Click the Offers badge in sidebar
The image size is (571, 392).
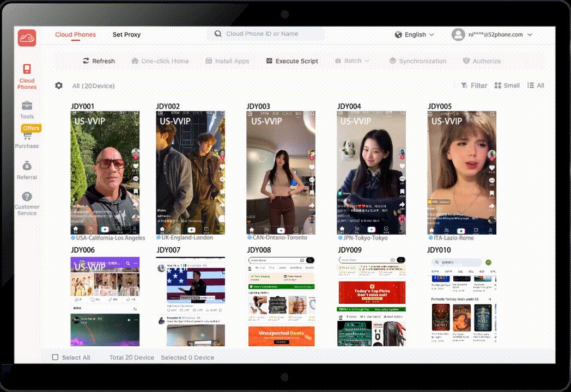31,128
